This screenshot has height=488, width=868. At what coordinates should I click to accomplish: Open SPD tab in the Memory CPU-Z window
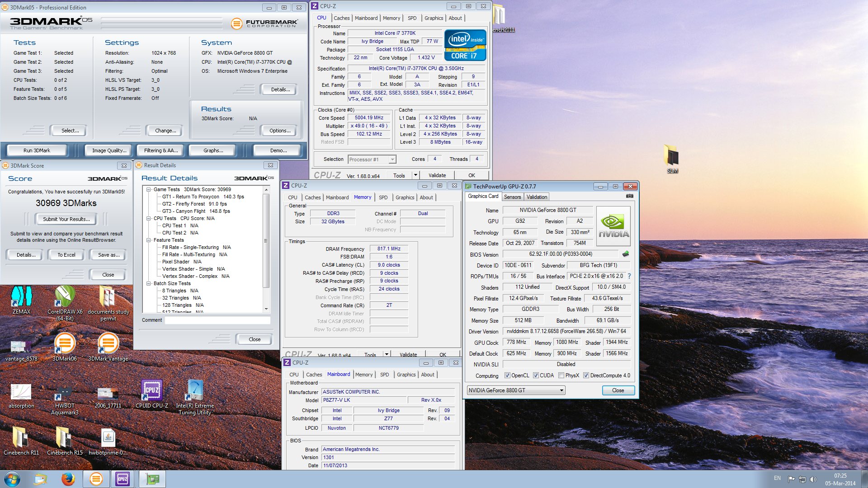[383, 197]
